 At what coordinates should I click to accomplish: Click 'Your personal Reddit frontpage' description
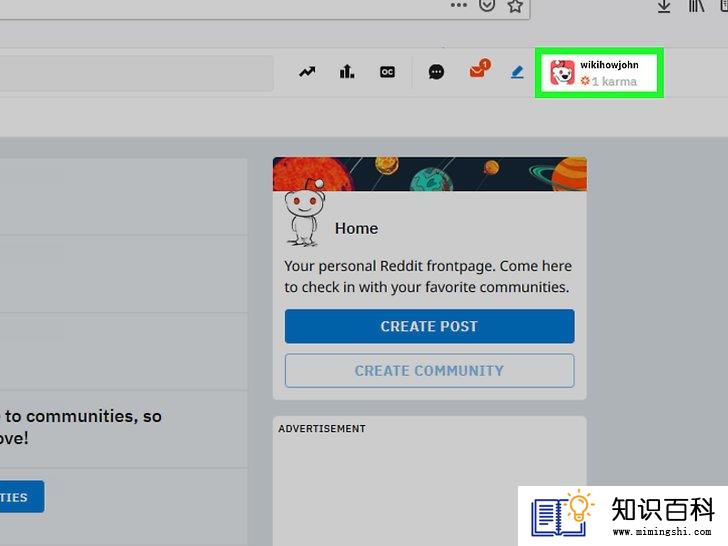(428, 276)
